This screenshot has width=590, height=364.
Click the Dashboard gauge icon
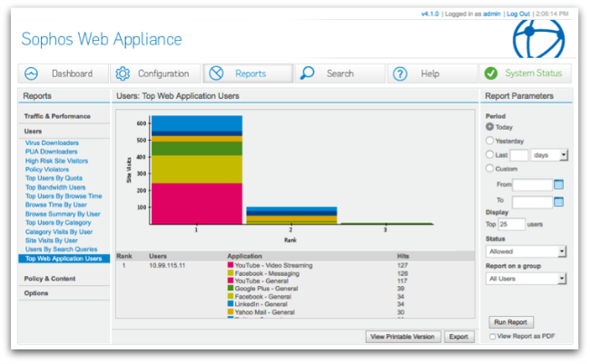[x=31, y=74]
